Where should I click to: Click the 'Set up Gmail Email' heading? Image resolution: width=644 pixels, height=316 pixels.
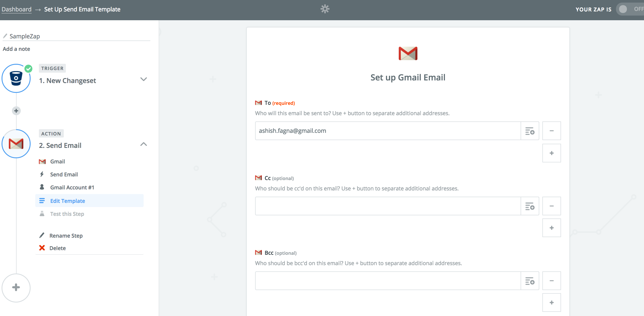pos(408,77)
